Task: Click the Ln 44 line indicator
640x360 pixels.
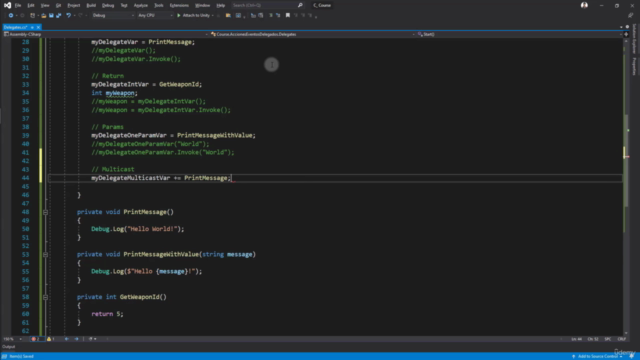Action: click(576, 339)
